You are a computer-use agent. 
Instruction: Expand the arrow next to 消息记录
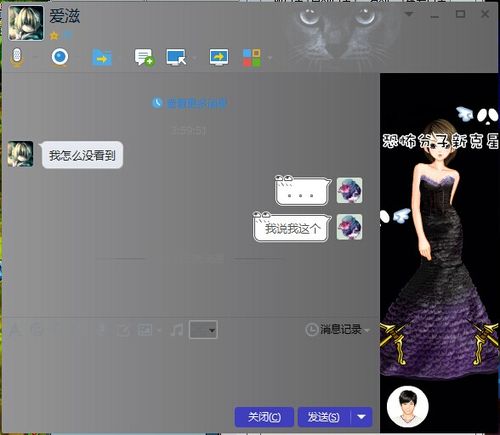click(x=367, y=330)
